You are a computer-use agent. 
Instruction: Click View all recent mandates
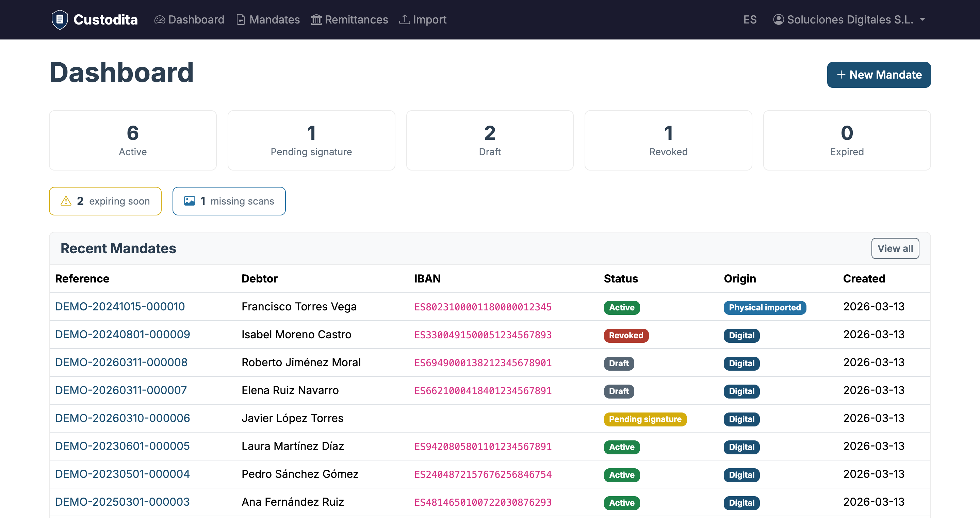coord(895,248)
